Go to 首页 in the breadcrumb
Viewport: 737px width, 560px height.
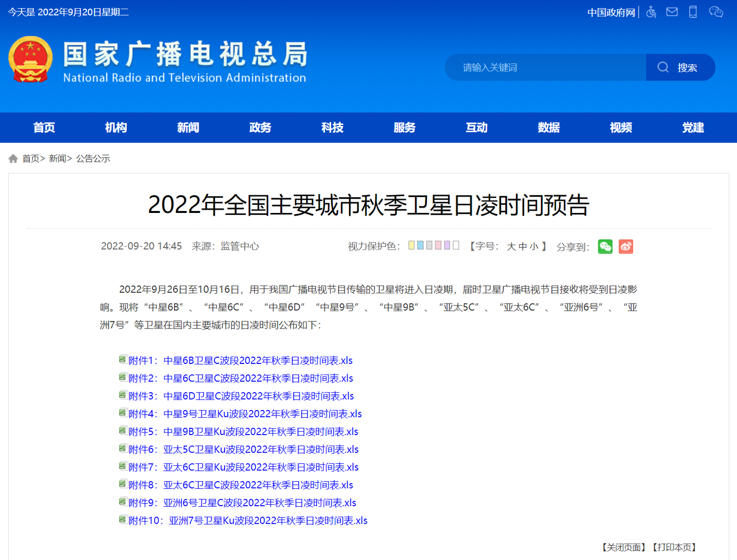[31, 159]
